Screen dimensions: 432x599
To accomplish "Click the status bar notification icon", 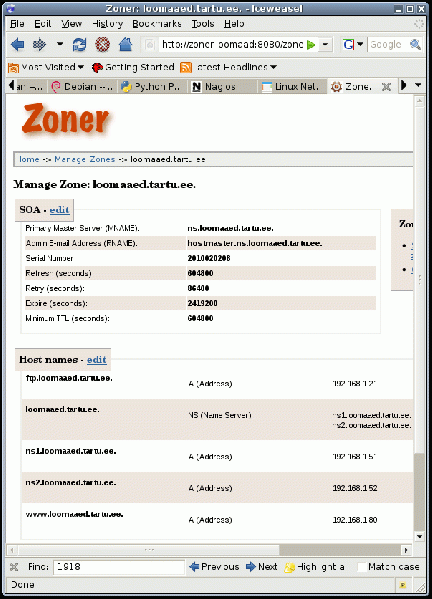I will [x=402, y=585].
